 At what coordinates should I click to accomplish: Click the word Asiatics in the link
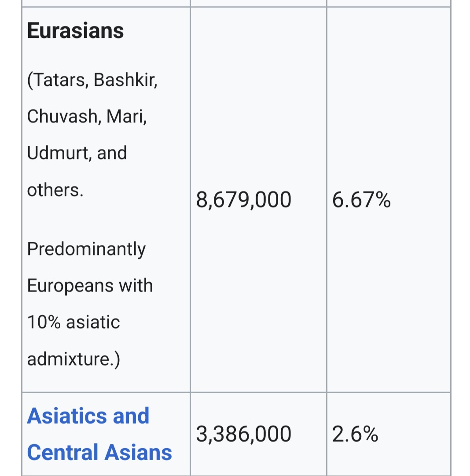tap(67, 416)
